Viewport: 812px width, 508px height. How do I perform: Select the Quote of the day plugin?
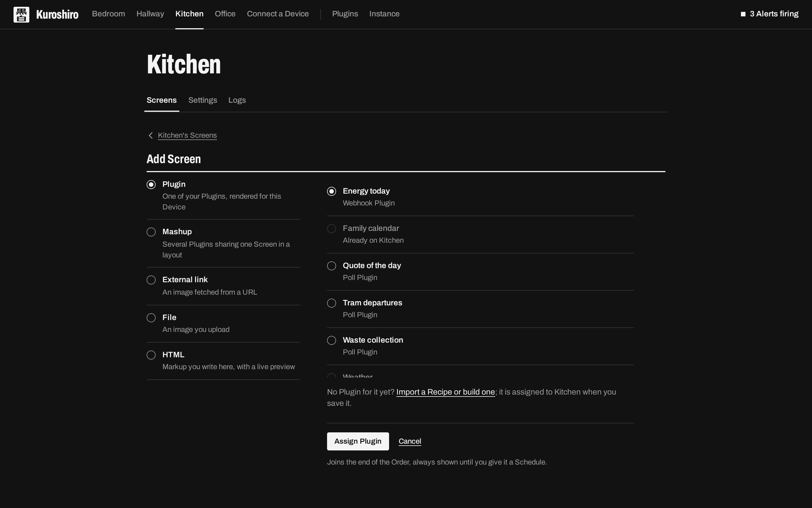pyautogui.click(x=332, y=266)
